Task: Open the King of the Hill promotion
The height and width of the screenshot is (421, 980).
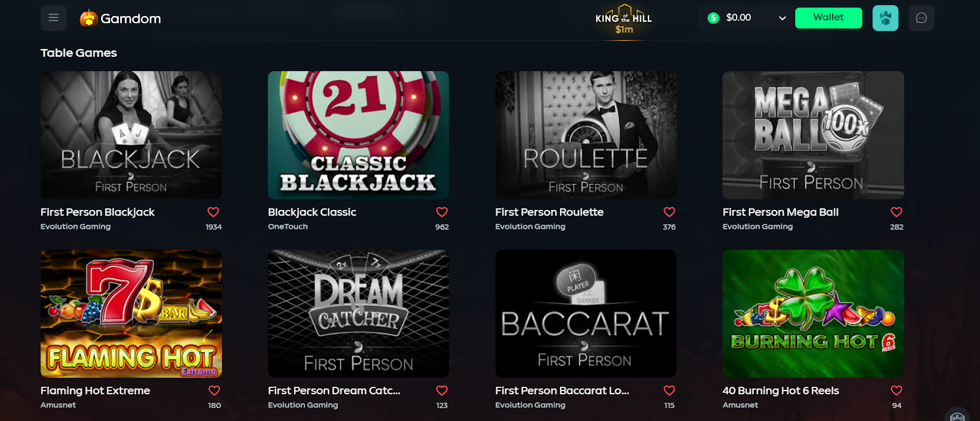Action: click(624, 21)
